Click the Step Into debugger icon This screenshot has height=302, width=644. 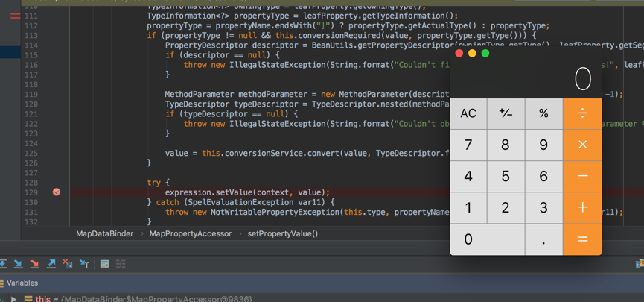[x=19, y=264]
